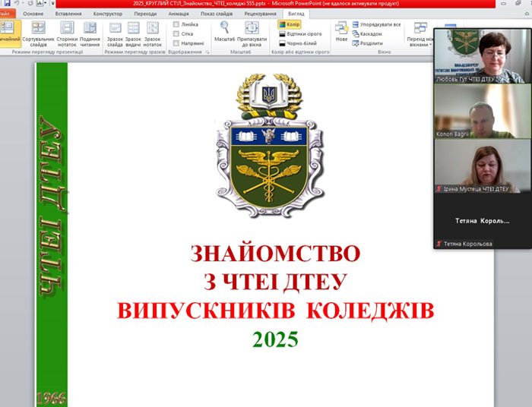Select Reading view (Подання читання)
This screenshot has width=532, height=407.
90,33
